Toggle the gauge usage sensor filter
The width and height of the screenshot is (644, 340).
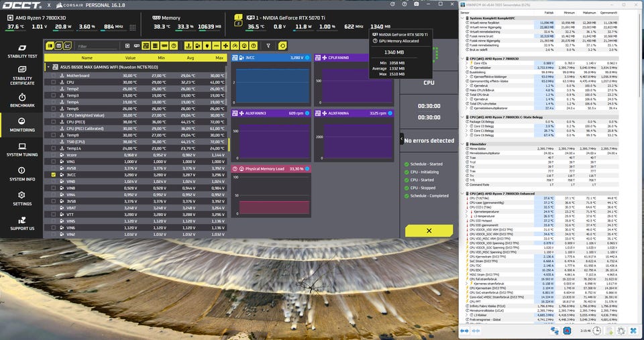pyautogui.click(x=235, y=46)
